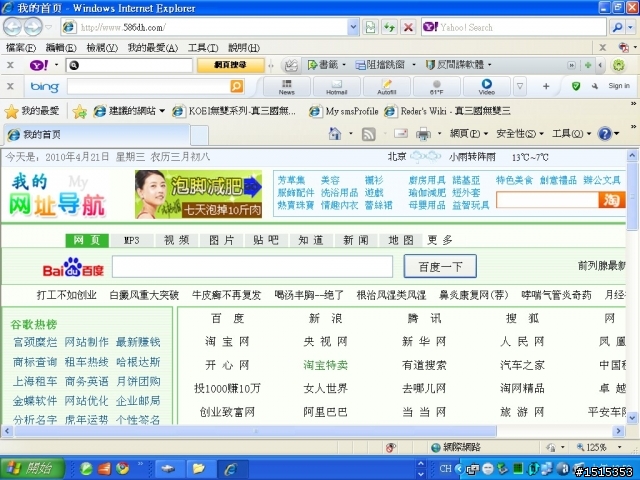The width and height of the screenshot is (640, 480).
Task: Open the 淘宝特卖 green link
Action: (325, 365)
